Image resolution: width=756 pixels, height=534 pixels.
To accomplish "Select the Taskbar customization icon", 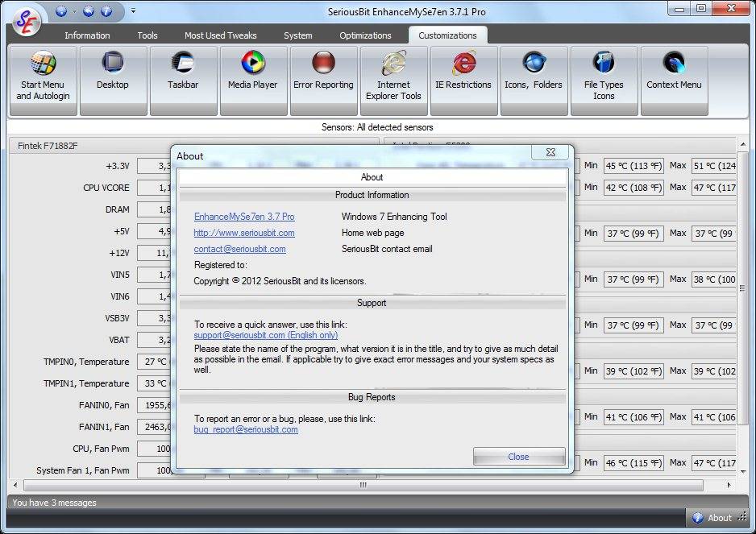I will click(x=183, y=81).
